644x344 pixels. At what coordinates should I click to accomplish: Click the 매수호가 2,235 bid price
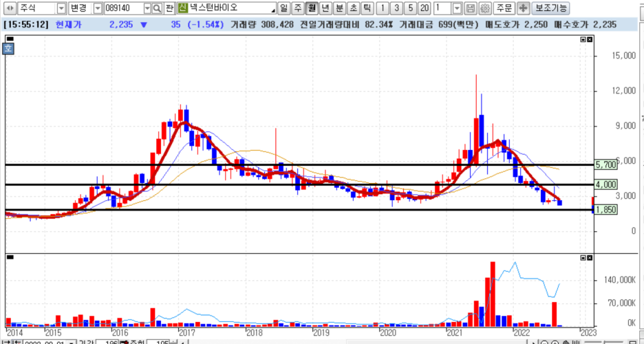pyautogui.click(x=586, y=25)
